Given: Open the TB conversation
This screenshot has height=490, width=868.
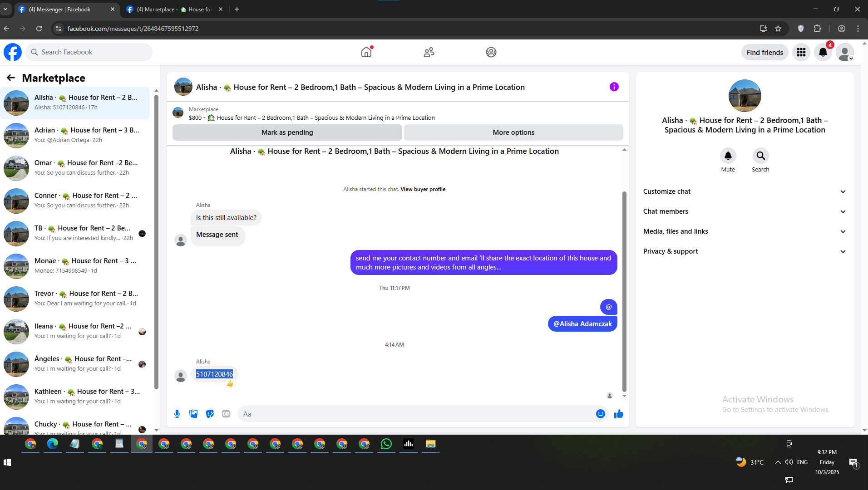Looking at the screenshot, I should 75,234.
